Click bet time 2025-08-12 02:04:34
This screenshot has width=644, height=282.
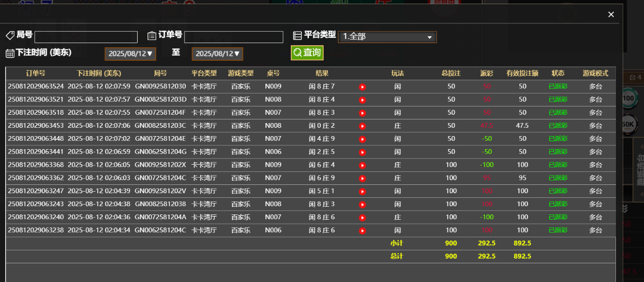[99, 230]
